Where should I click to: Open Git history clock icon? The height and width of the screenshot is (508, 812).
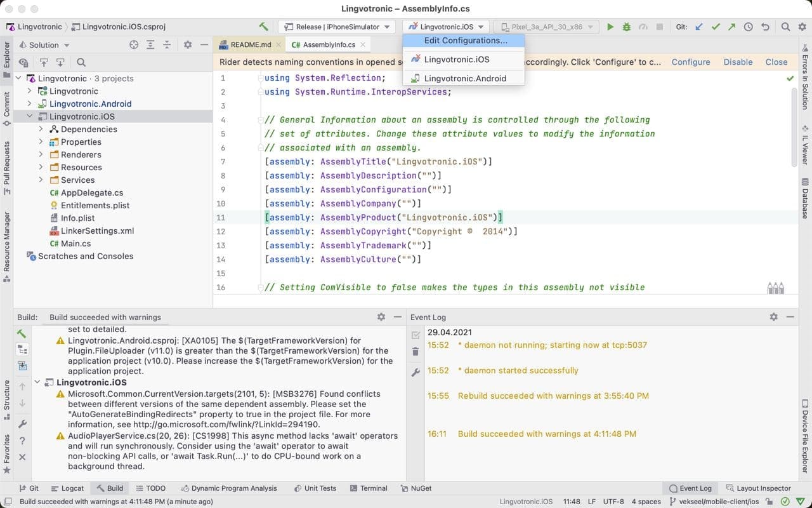[749, 27]
